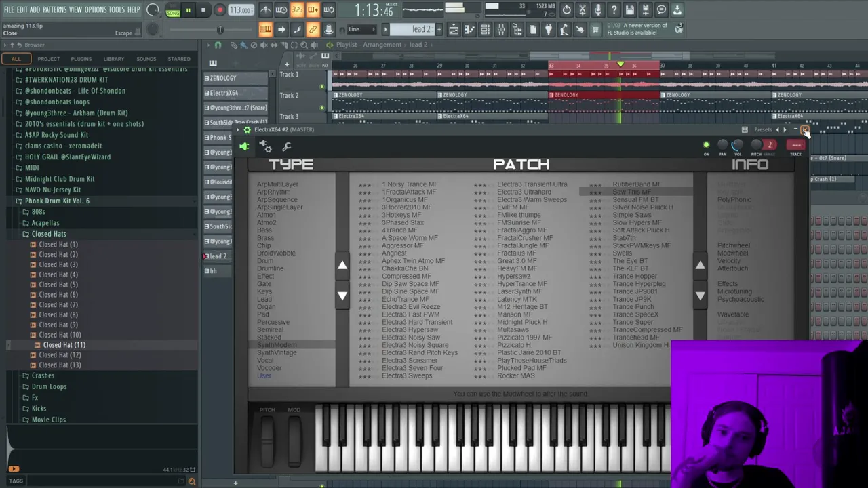Switch to the PLUGINS browser tab

(81, 59)
